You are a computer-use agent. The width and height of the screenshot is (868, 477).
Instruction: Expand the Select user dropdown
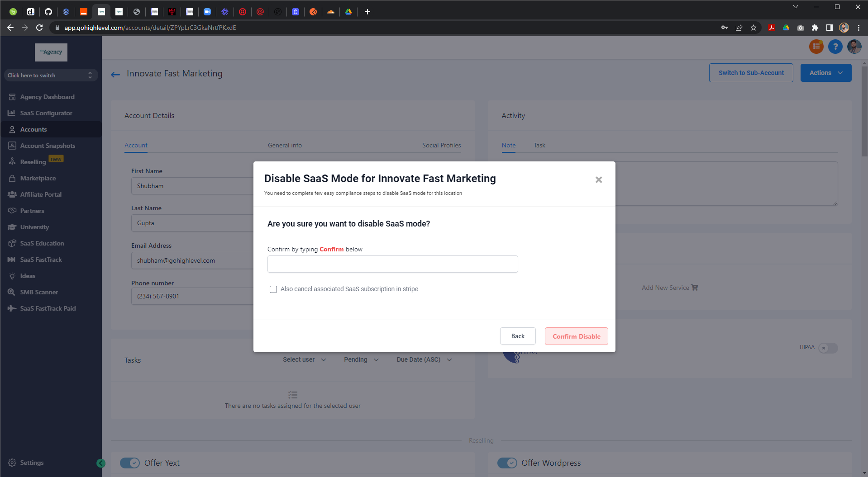point(304,359)
